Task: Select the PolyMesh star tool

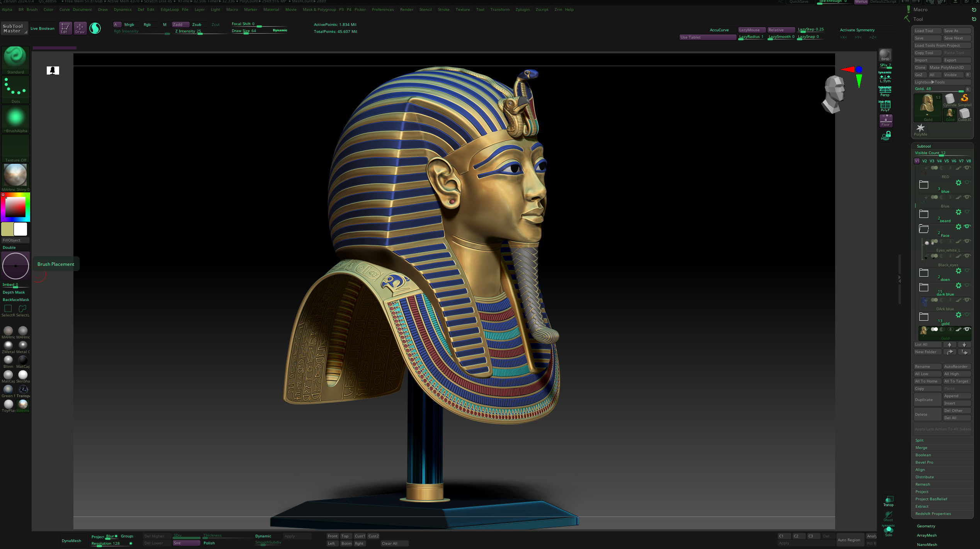Action: (921, 129)
